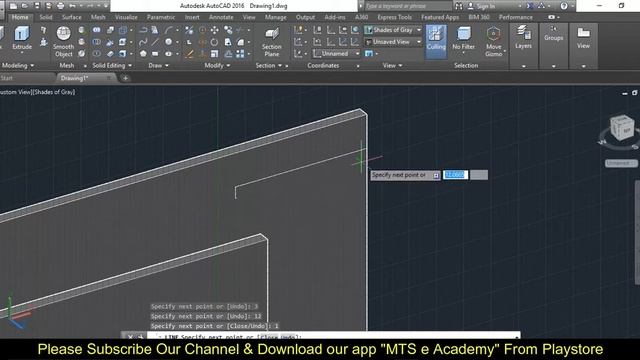Image resolution: width=640 pixels, height=360 pixels.
Task: Select the Circle tool in Draw panel
Action: tap(169, 42)
